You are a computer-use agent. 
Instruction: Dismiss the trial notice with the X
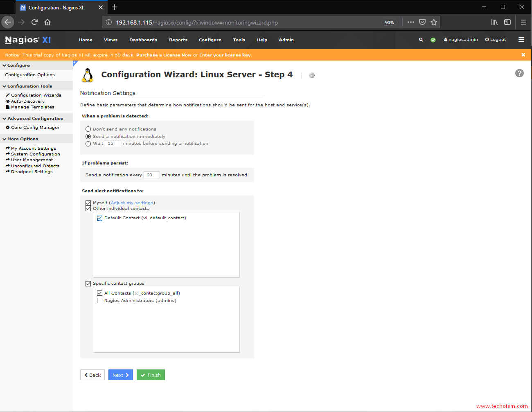[523, 55]
